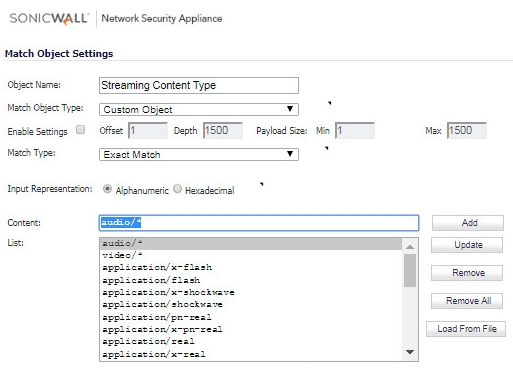
Task: Select application/pn-real list entry
Action: pyautogui.click(x=251, y=317)
